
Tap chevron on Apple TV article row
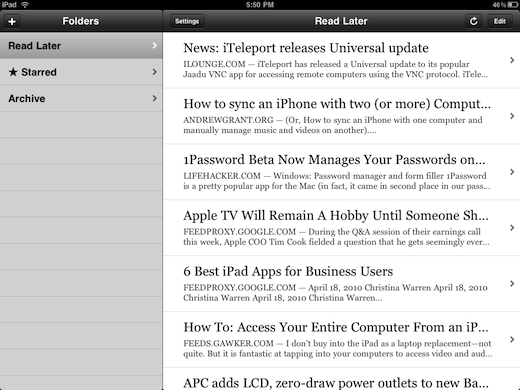[x=512, y=228]
